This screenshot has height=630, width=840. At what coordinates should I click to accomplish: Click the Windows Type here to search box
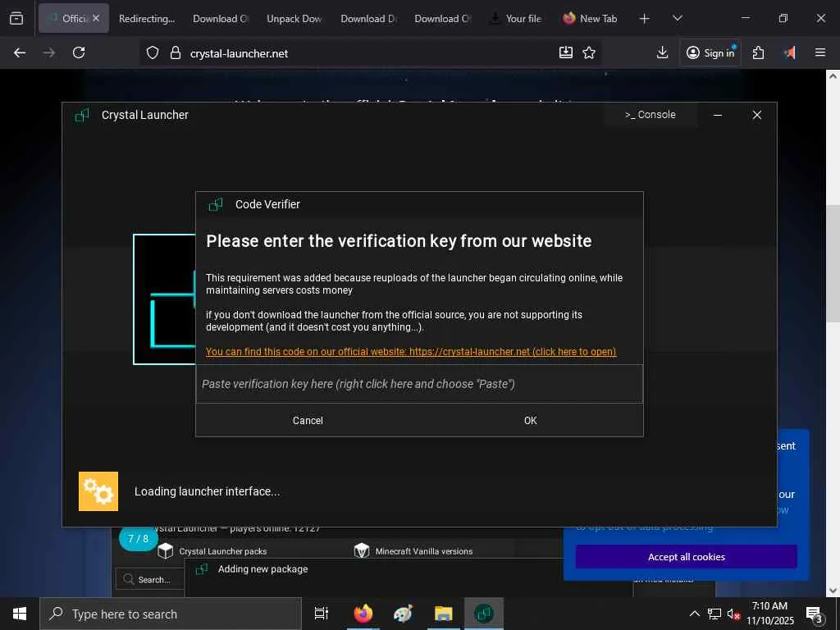(171, 614)
